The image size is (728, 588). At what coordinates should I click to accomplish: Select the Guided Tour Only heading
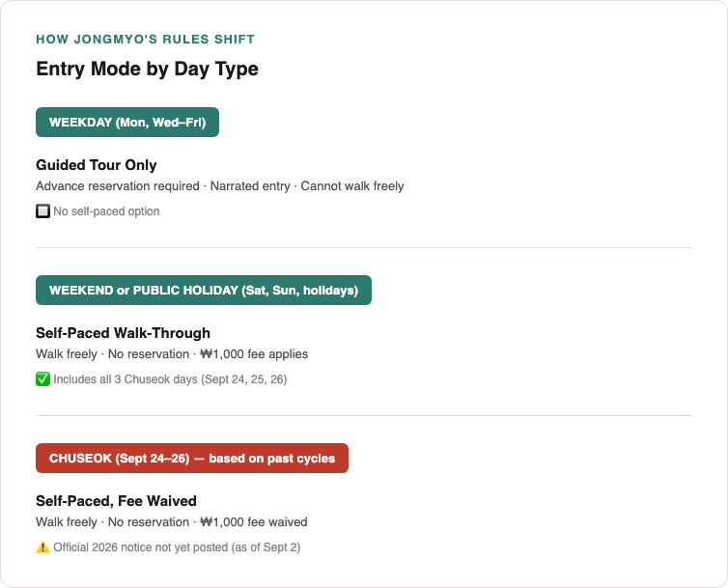97,165
